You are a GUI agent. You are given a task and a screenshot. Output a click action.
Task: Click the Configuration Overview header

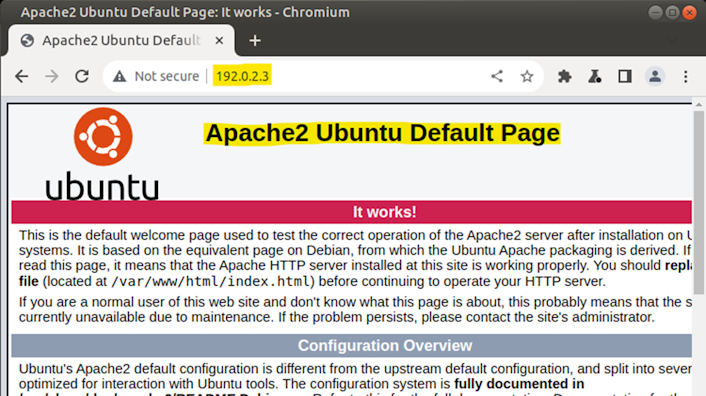point(352,346)
